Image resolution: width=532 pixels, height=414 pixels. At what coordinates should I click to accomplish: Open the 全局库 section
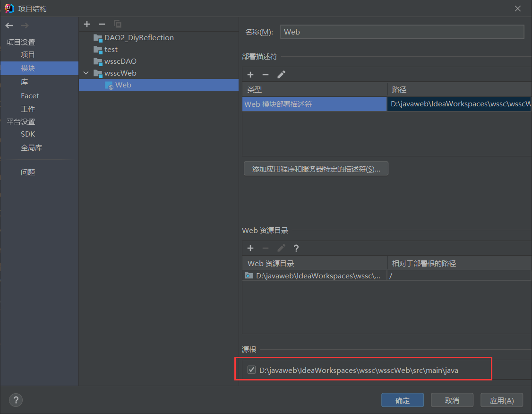point(31,147)
